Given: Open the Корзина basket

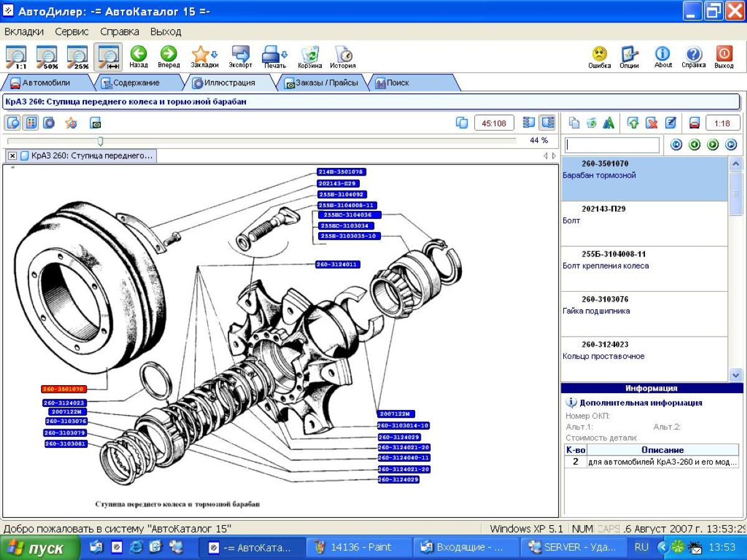Looking at the screenshot, I should [309, 56].
